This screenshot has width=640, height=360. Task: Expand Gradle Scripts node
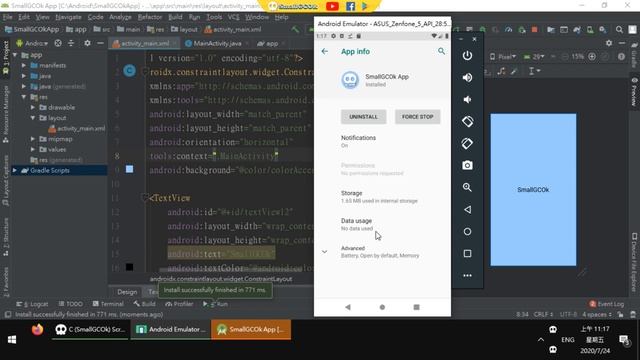pyautogui.click(x=15, y=170)
